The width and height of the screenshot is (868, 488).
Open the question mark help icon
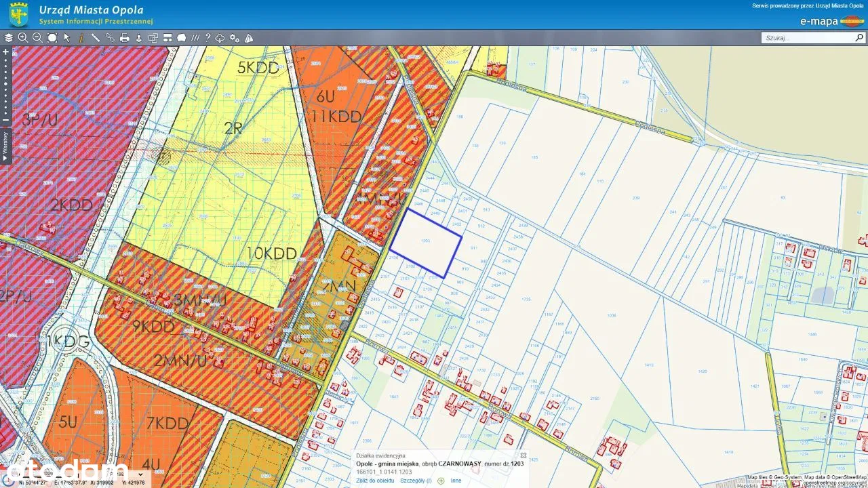click(208, 38)
